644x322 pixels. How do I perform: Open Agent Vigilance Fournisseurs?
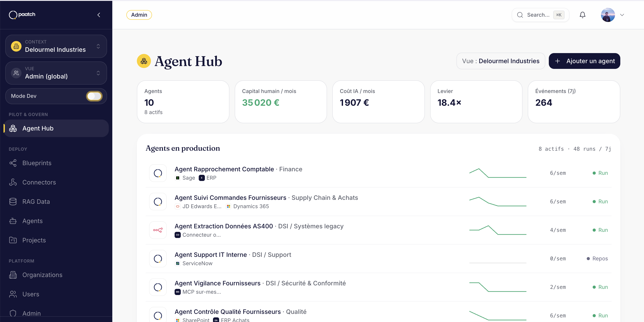(378, 287)
